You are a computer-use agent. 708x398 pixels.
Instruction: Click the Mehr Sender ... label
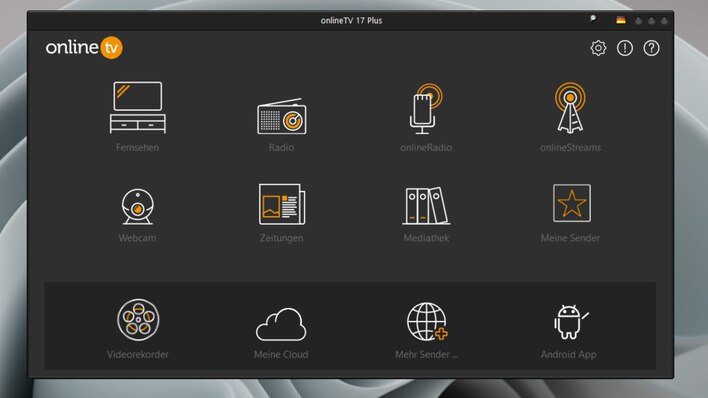426,355
